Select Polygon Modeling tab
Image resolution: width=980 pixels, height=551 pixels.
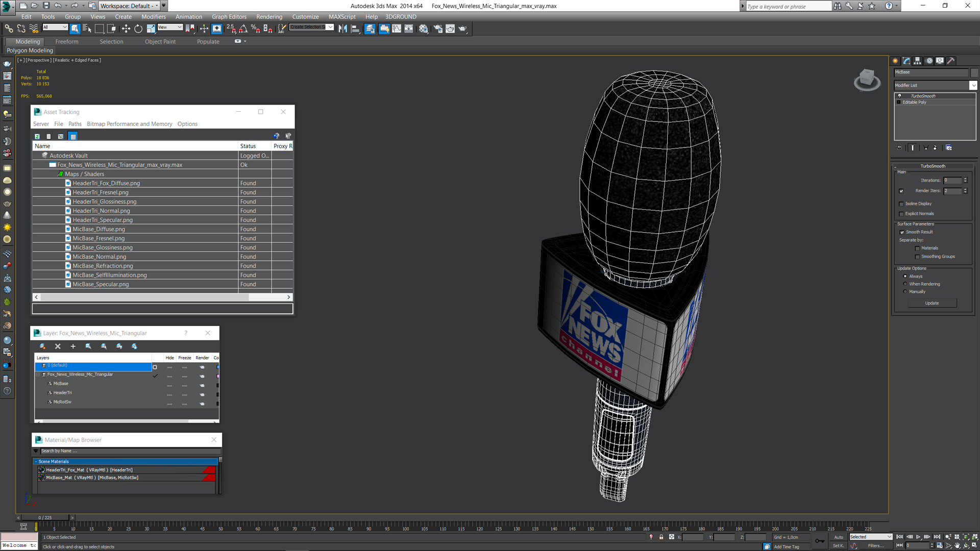tap(30, 51)
